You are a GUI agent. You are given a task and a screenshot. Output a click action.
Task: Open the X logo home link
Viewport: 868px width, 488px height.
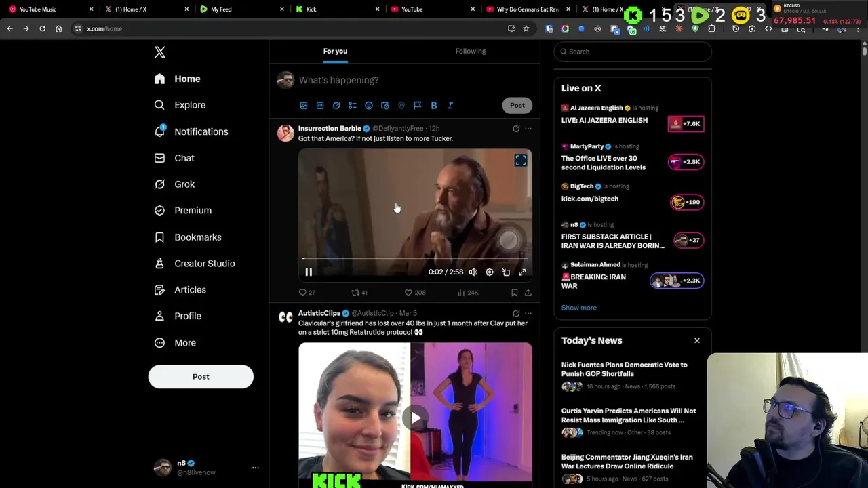pos(160,52)
